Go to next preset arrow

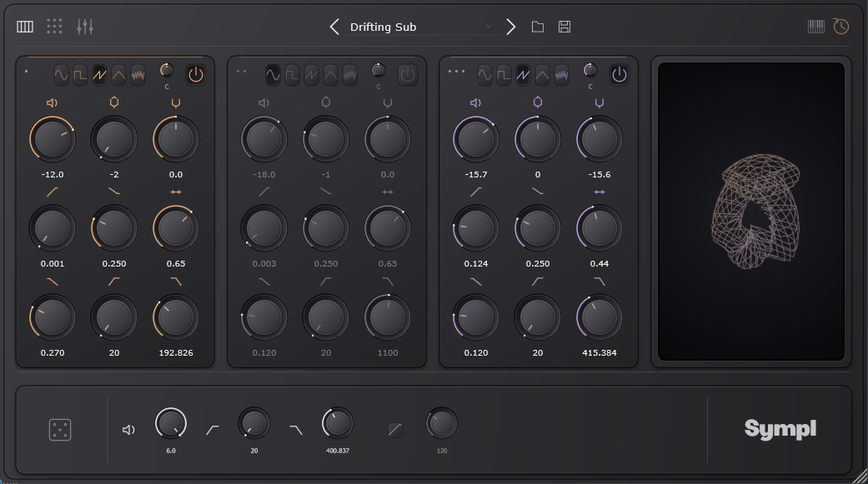coord(511,27)
